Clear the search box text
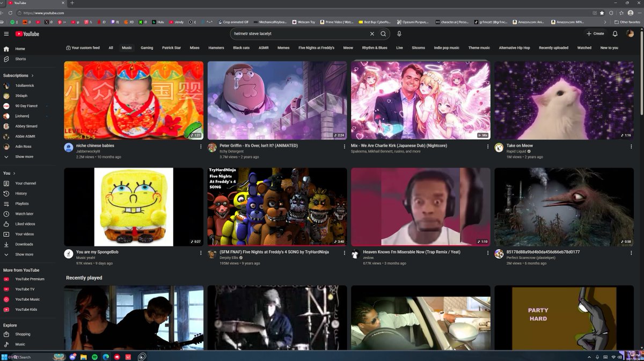The width and height of the screenshot is (644, 361). 372,34
